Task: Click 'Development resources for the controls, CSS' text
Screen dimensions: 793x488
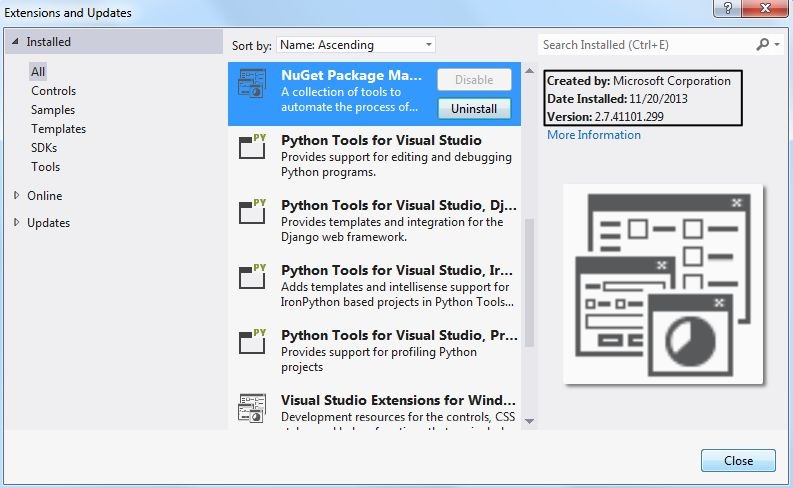Action: click(398, 417)
